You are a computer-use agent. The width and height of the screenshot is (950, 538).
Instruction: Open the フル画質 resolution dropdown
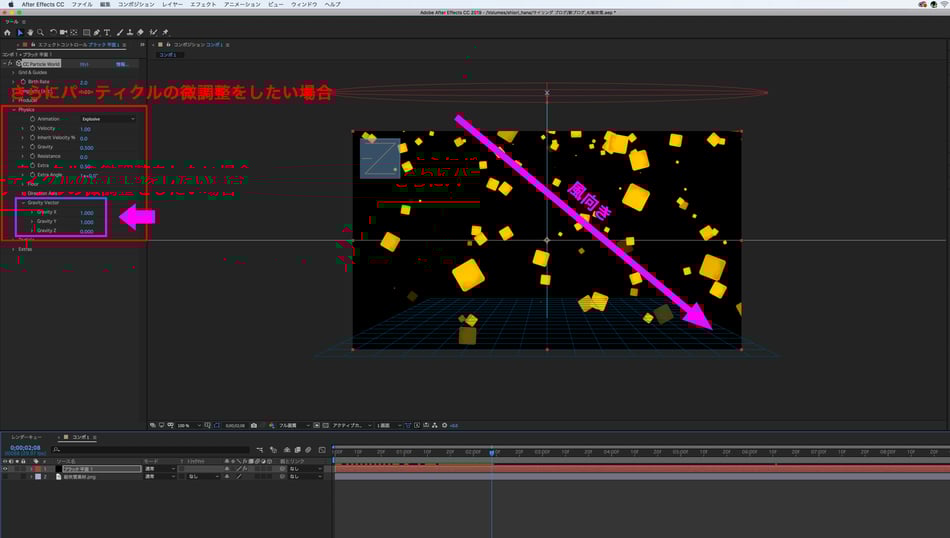click(x=293, y=425)
